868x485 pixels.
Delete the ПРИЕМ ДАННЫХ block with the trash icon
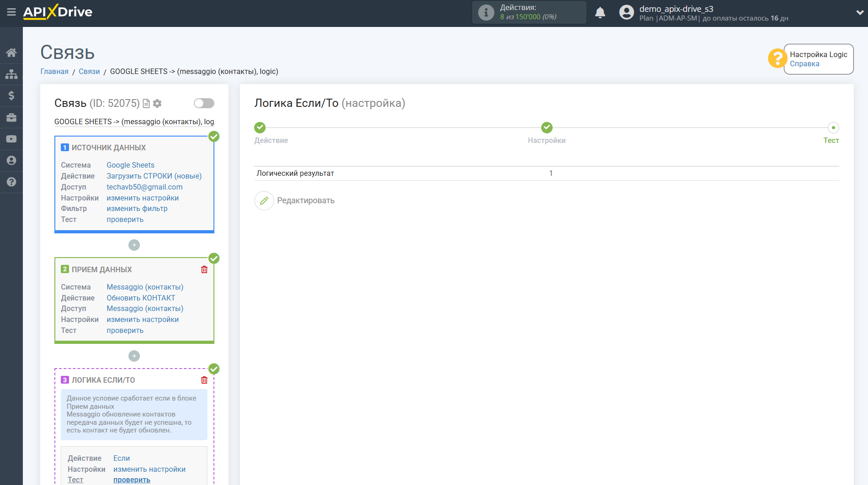click(204, 269)
